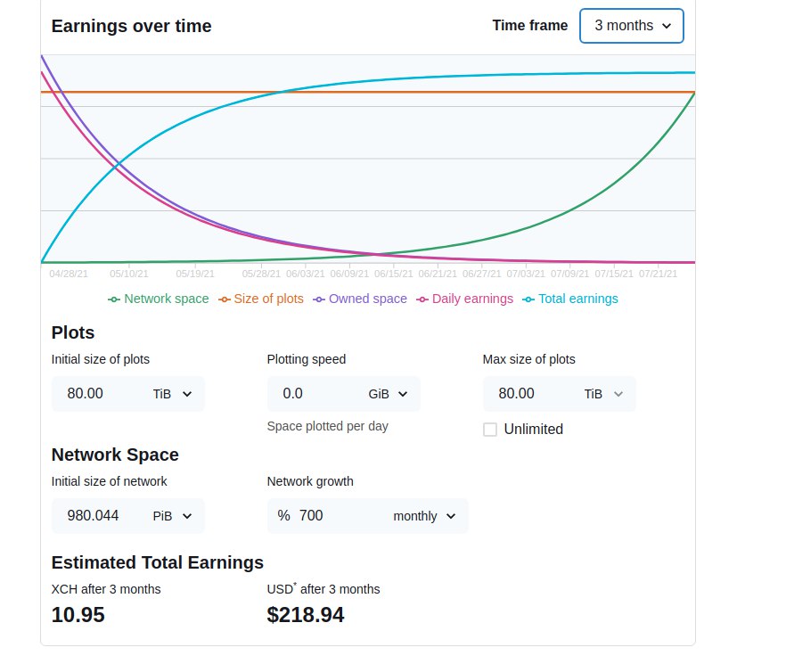Open the Time frame 3 months dropdown
786x672 pixels.
(x=632, y=26)
